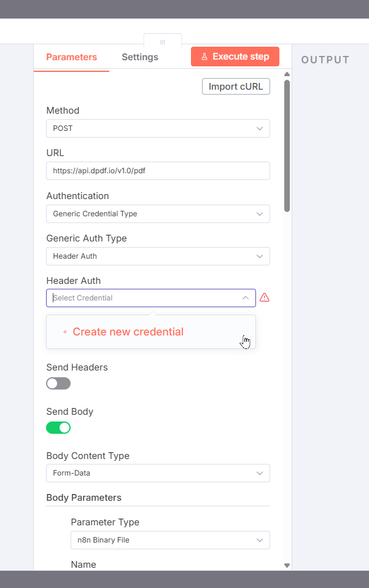Open the Authentication dropdown
This screenshot has width=369, height=588.
click(158, 214)
